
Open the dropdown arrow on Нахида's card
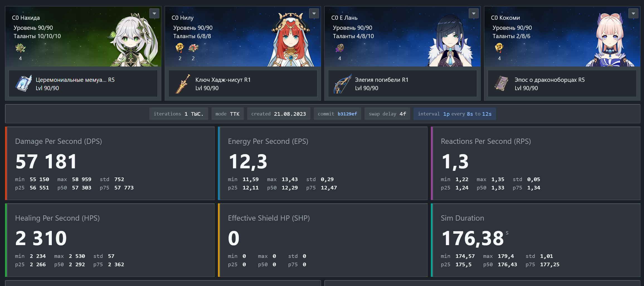[x=154, y=13]
